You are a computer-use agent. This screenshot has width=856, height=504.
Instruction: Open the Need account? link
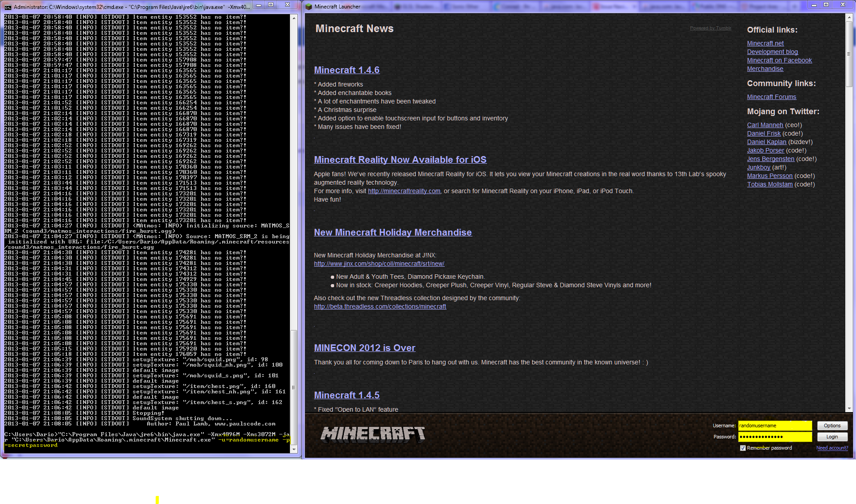click(832, 448)
